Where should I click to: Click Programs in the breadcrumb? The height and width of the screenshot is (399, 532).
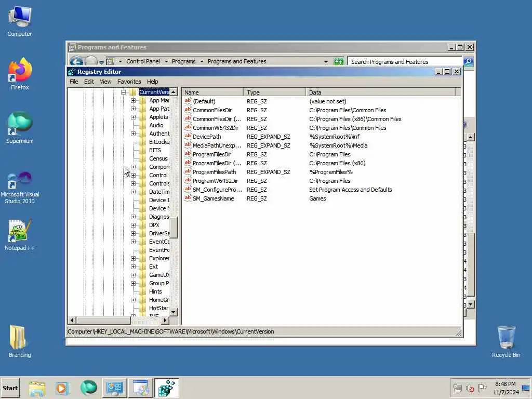point(183,61)
